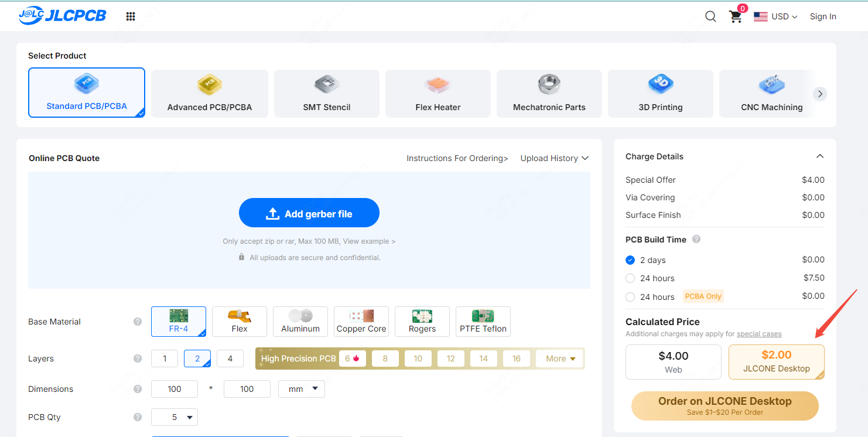The image size is (868, 437).
Task: Show Base Material help tooltip icon
Action: point(138,322)
